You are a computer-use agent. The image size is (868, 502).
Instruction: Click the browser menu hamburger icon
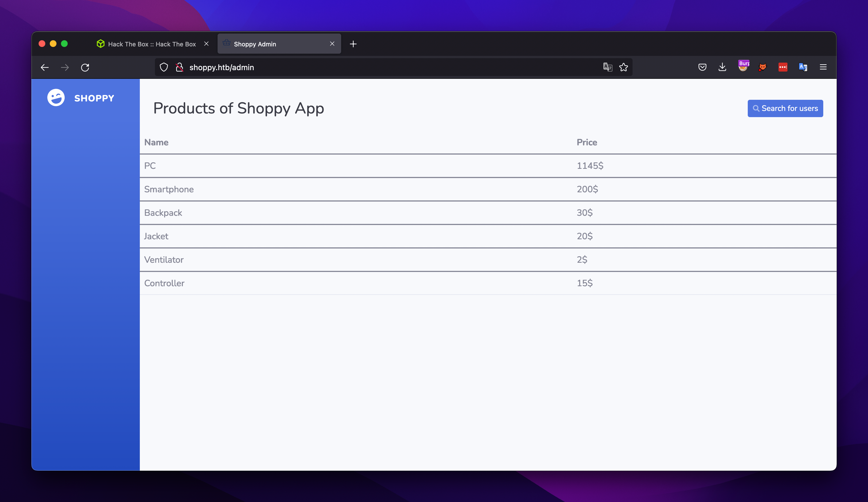823,67
